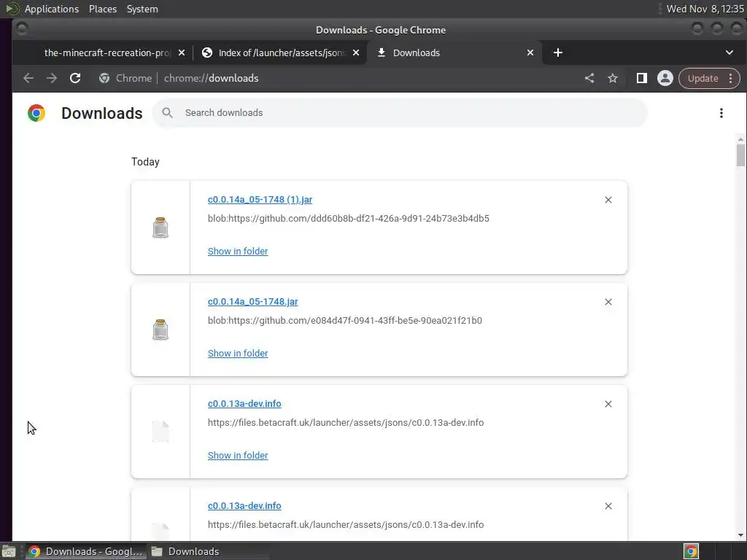Screen dimensions: 747x560
Task: Click the show desktop icon in bottom panel
Action: point(9,551)
